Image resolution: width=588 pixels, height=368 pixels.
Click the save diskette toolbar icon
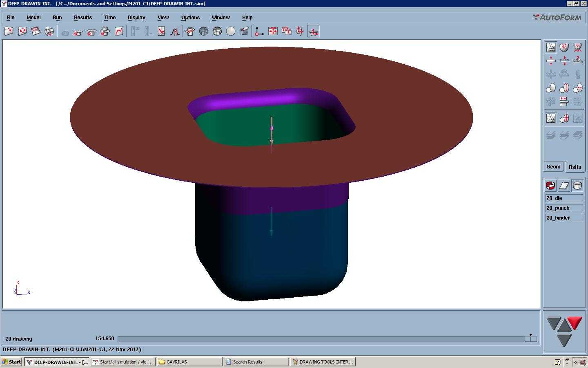pos(36,31)
